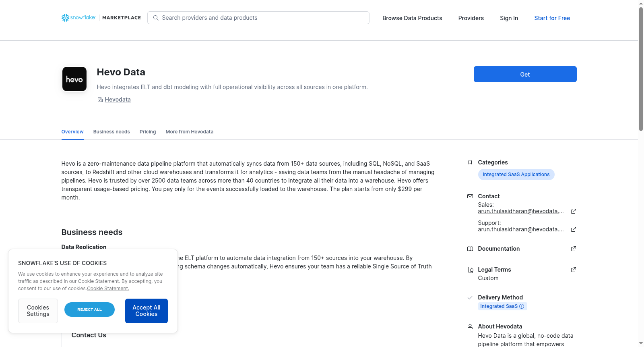Image resolution: width=644 pixels, height=347 pixels.
Task: Click the Support email address link
Action: coord(521,229)
